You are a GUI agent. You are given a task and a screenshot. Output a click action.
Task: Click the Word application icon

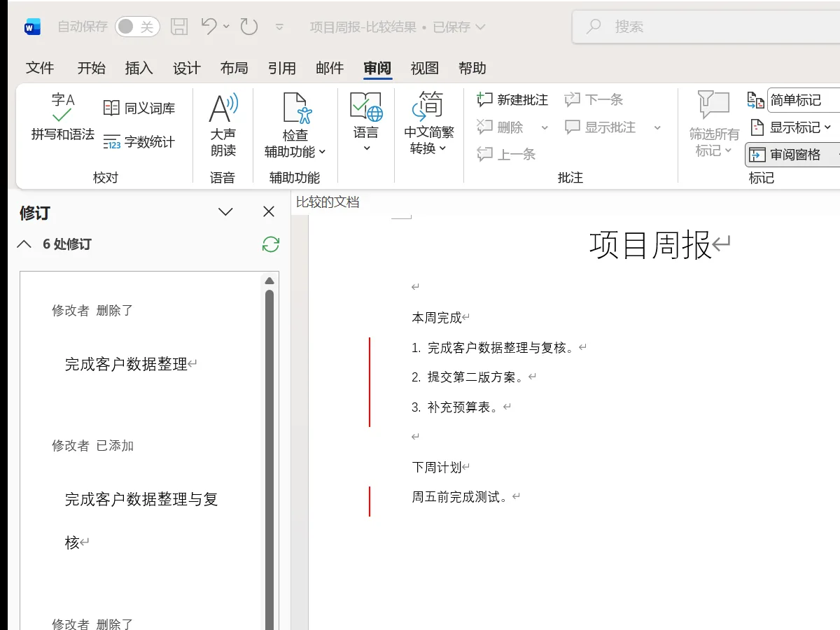pyautogui.click(x=32, y=27)
